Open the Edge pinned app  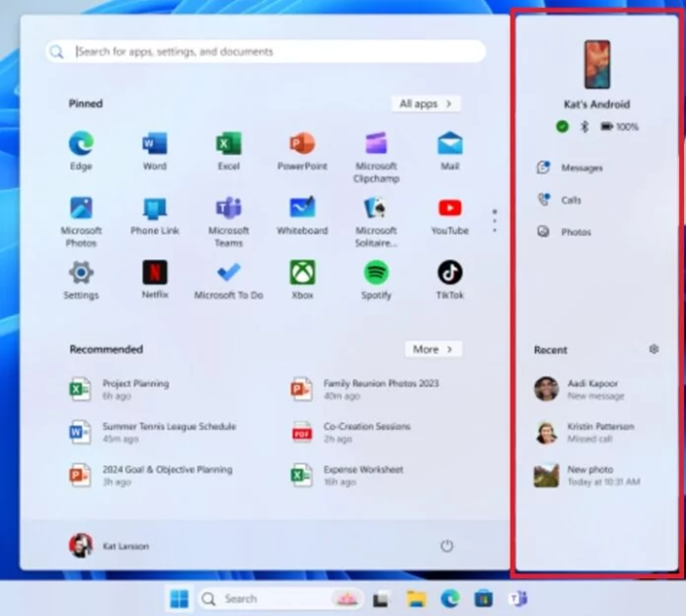click(81, 150)
